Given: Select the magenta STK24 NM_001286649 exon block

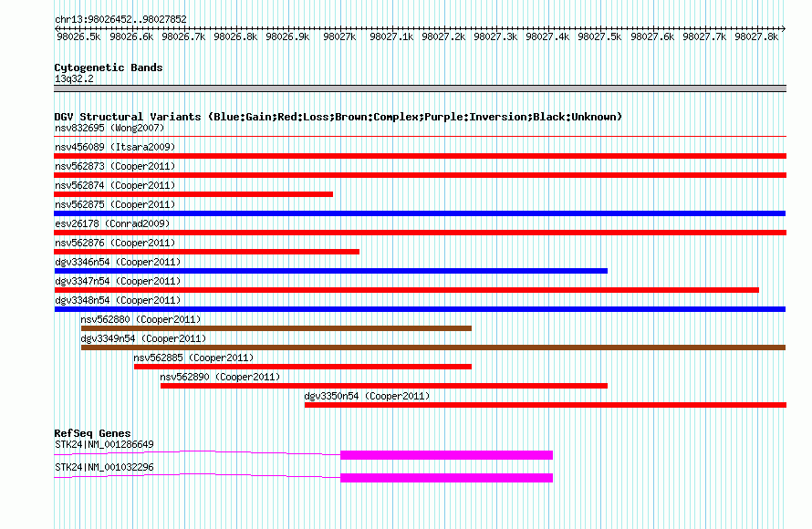Looking at the screenshot, I should (x=446, y=455).
